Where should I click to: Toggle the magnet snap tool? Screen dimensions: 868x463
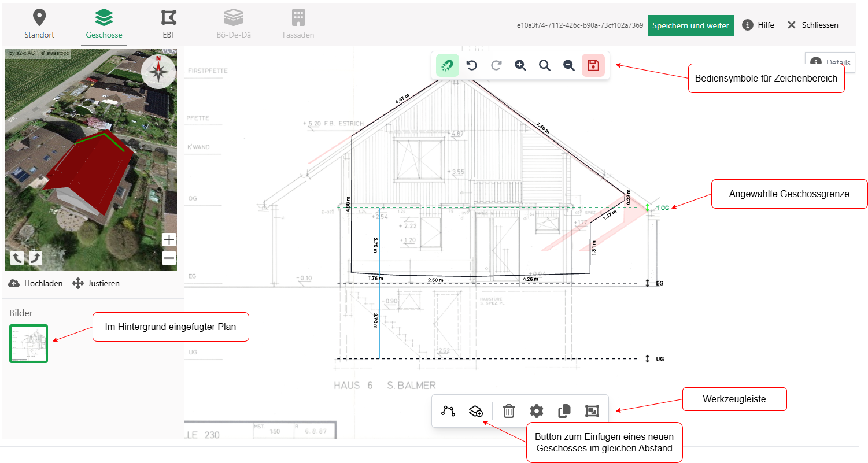coord(448,65)
